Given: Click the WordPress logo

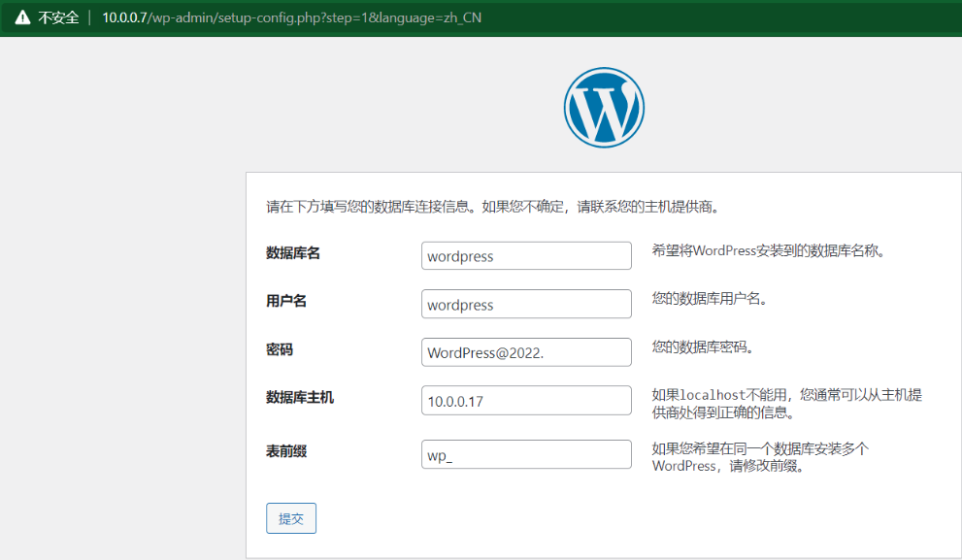Looking at the screenshot, I should 605,108.
